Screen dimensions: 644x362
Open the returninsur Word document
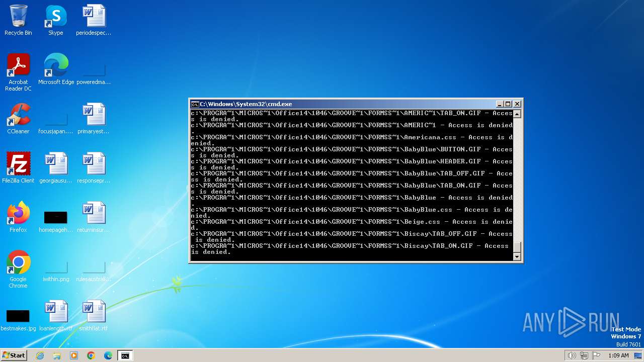click(x=94, y=217)
